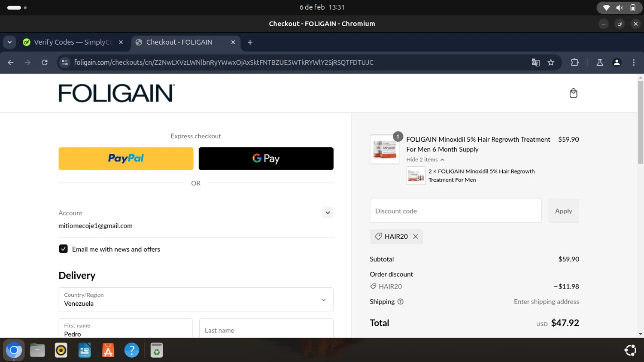The width and height of the screenshot is (644, 362).
Task: Launch Chromium from the dock
Action: pos(14,350)
